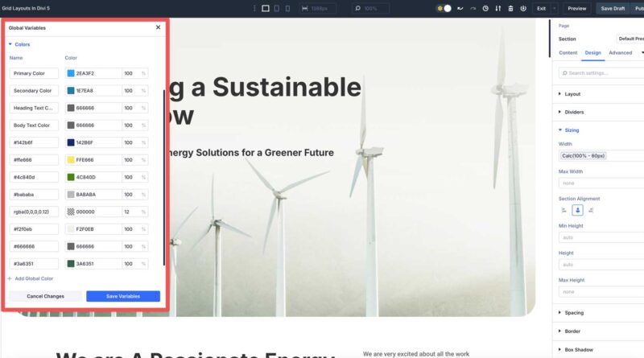Click the Cancel Changes button

coord(45,296)
